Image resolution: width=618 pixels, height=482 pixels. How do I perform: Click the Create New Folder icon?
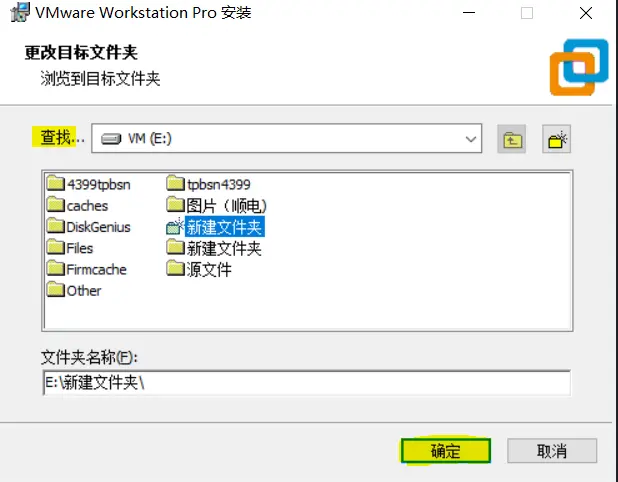click(556, 139)
